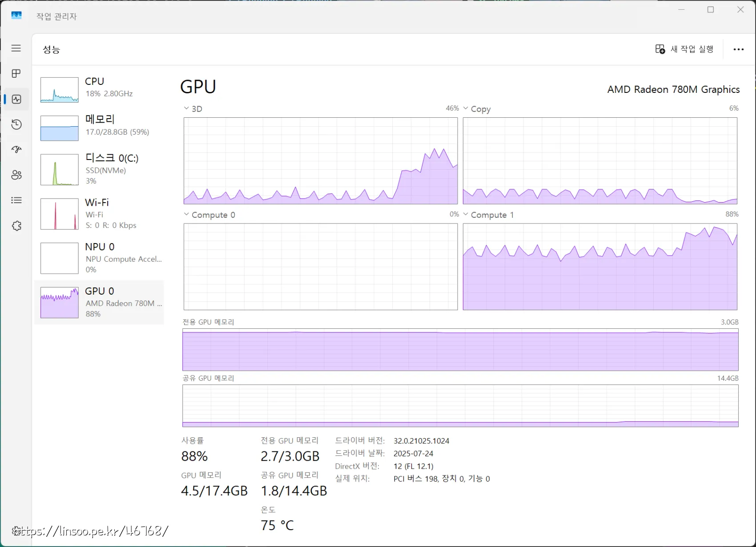This screenshot has width=756, height=547.
Task: Open the Details page list icon
Action: (16, 200)
